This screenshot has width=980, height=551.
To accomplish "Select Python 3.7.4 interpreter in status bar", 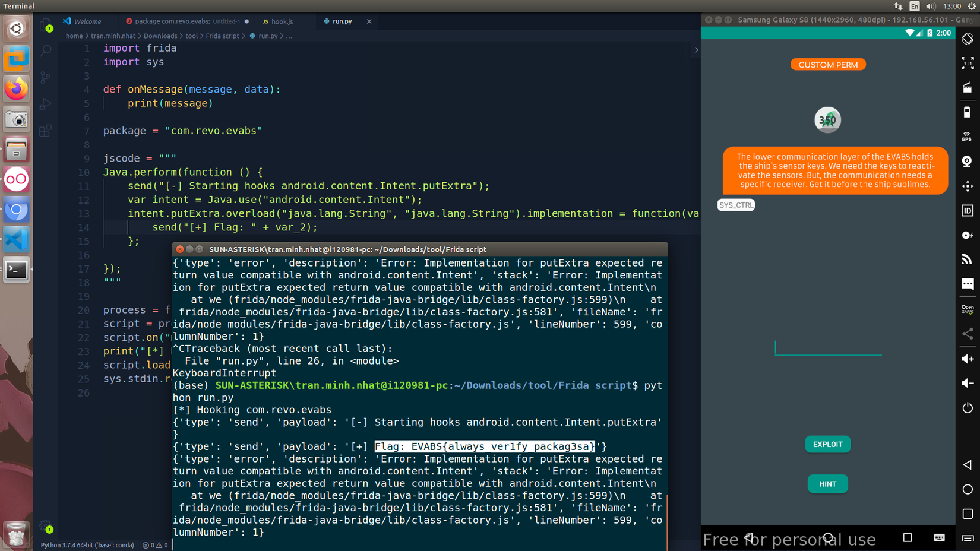I will pos(87,545).
